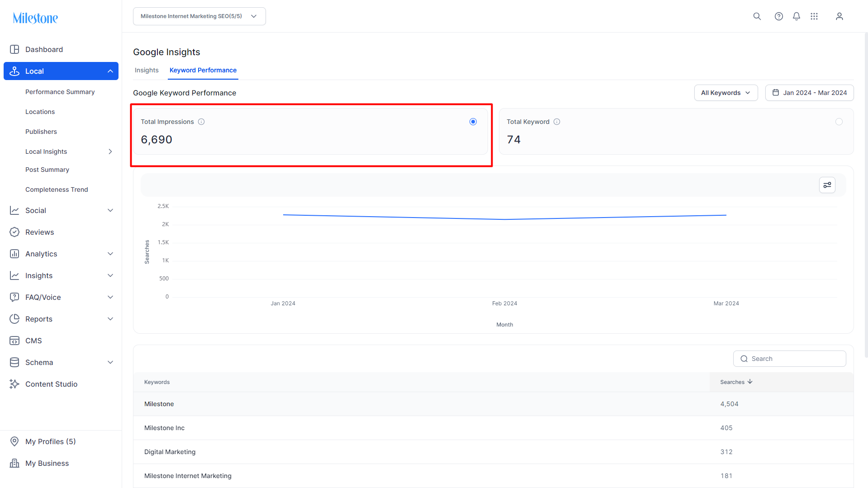Open chart filter settings icon
The width and height of the screenshot is (868, 488).
click(x=827, y=185)
